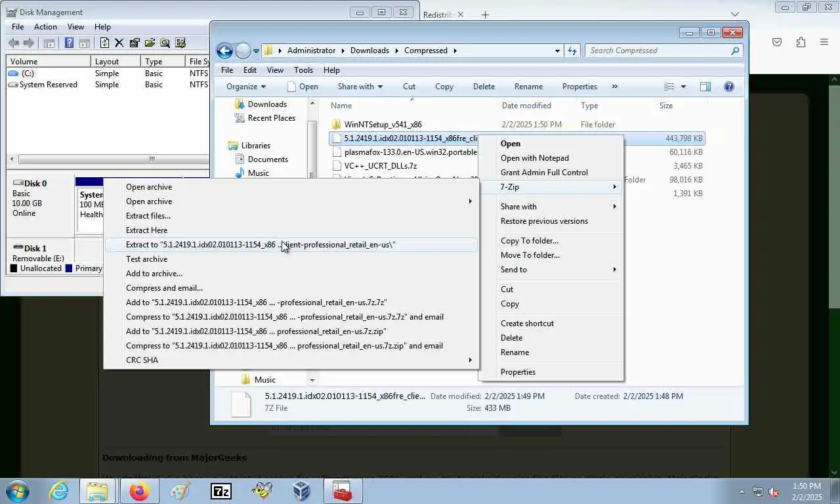Image resolution: width=840 pixels, height=504 pixels.
Task: Click the red toolbox taskbar icon
Action: point(343,491)
